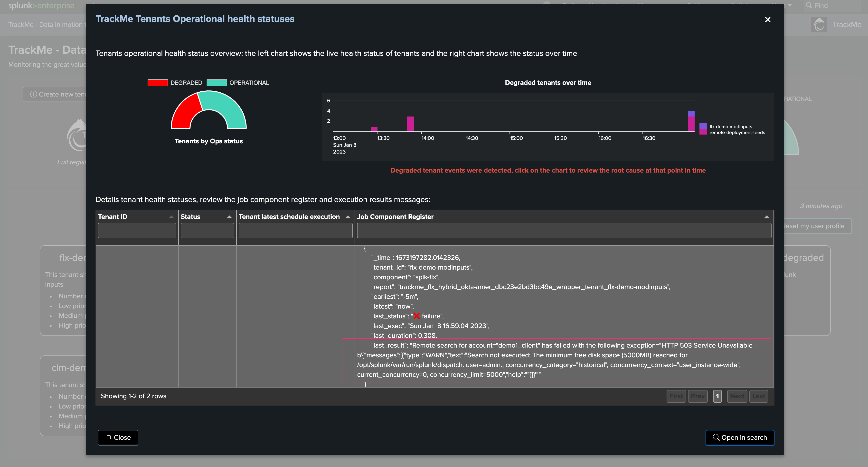
Task: Select the tenant_id flx-demo-modinputs line
Action: (422, 267)
